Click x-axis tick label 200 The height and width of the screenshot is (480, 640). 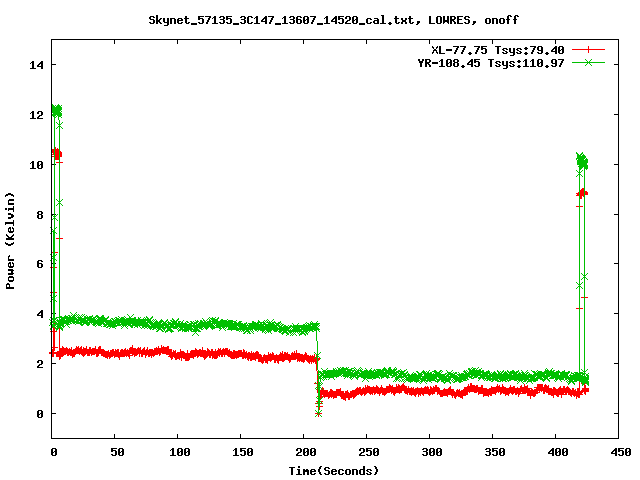click(306, 452)
